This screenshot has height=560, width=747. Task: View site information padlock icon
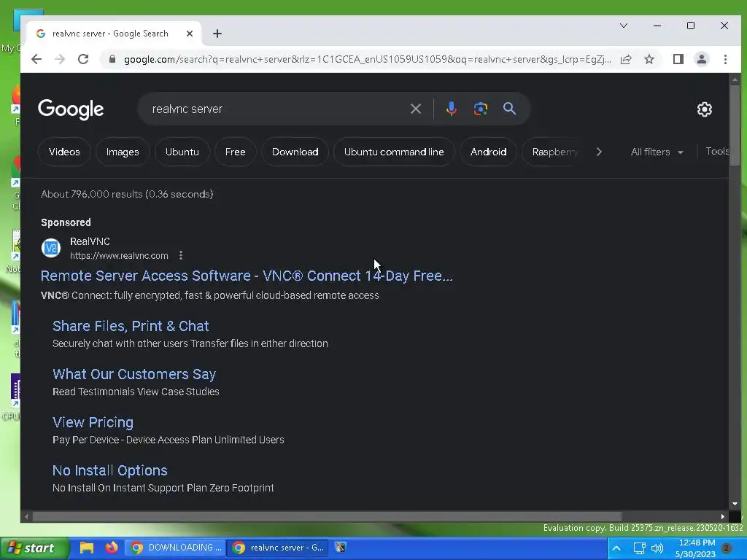pyautogui.click(x=112, y=59)
